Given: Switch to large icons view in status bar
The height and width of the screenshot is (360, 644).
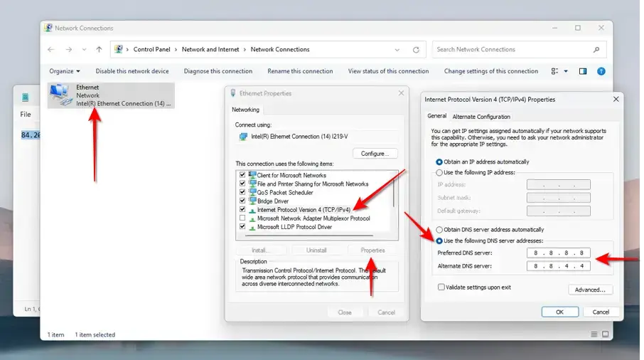Looking at the screenshot, I should [x=606, y=334].
